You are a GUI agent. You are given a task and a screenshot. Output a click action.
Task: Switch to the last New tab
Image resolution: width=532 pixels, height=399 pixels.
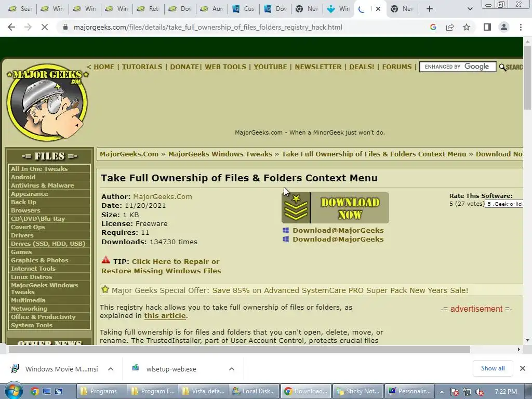coord(402,9)
